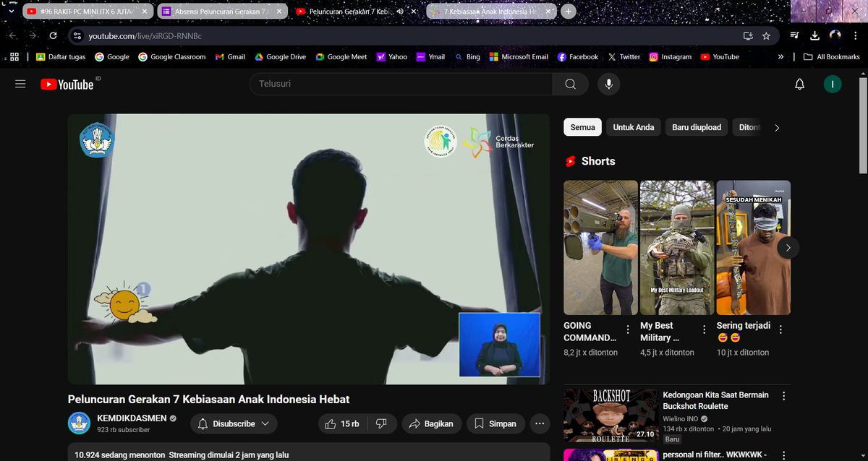The height and width of the screenshot is (461, 868).
Task: Open the Google Drive bookmark
Action: (x=280, y=56)
